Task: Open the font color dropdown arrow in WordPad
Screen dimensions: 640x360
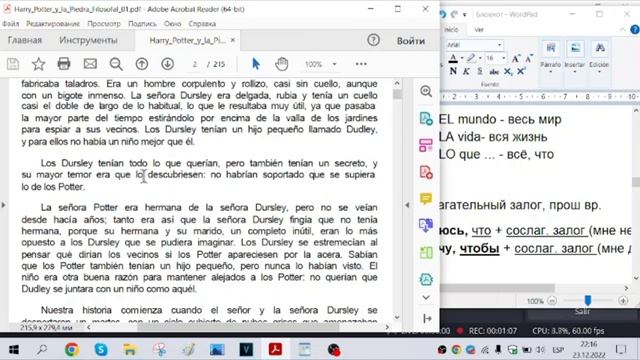Action: tap(462, 58)
